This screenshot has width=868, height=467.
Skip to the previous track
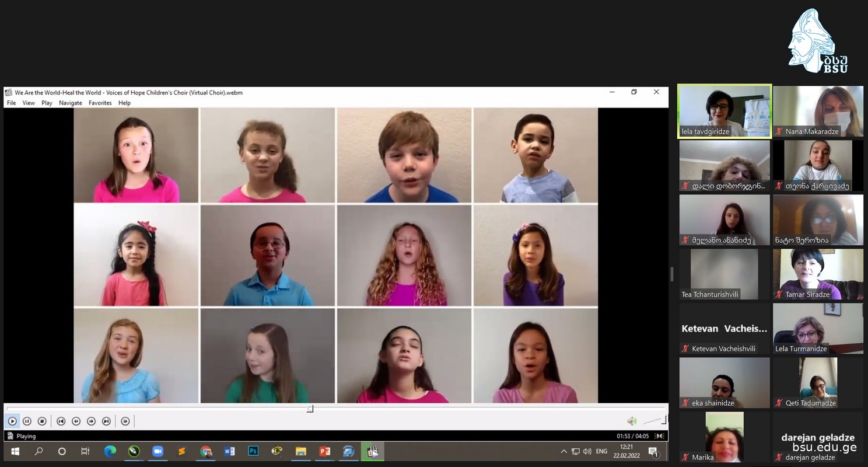point(61,421)
